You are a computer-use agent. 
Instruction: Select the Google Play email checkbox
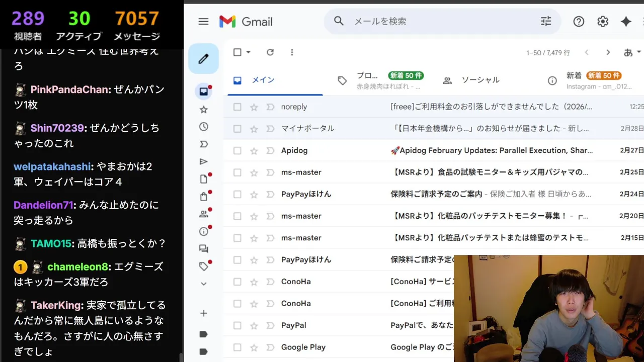click(x=237, y=347)
